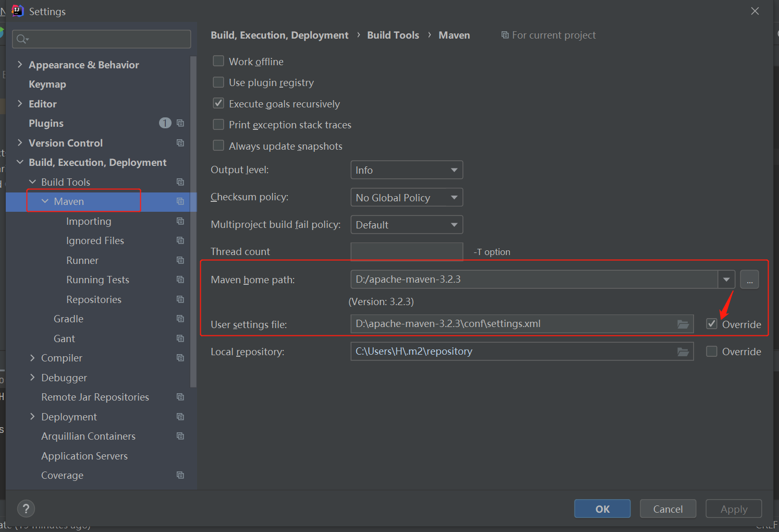The height and width of the screenshot is (532, 779).
Task: Select Importing under Maven settings
Action: 89,221
